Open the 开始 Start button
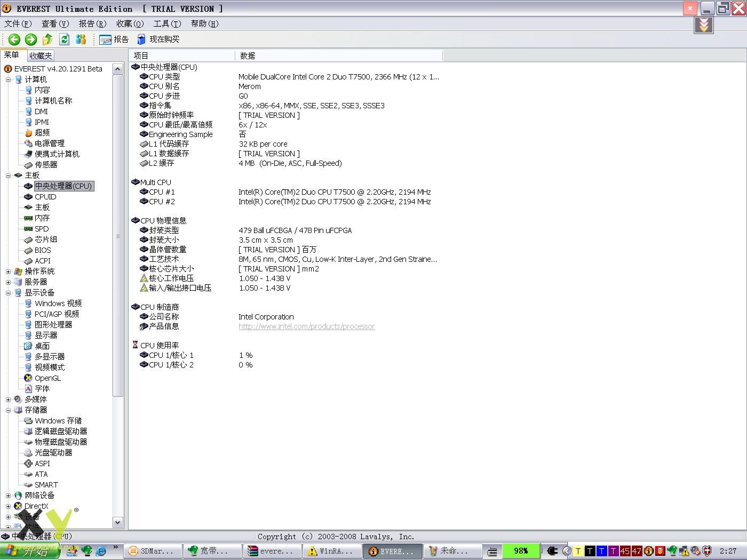 pyautogui.click(x=30, y=551)
